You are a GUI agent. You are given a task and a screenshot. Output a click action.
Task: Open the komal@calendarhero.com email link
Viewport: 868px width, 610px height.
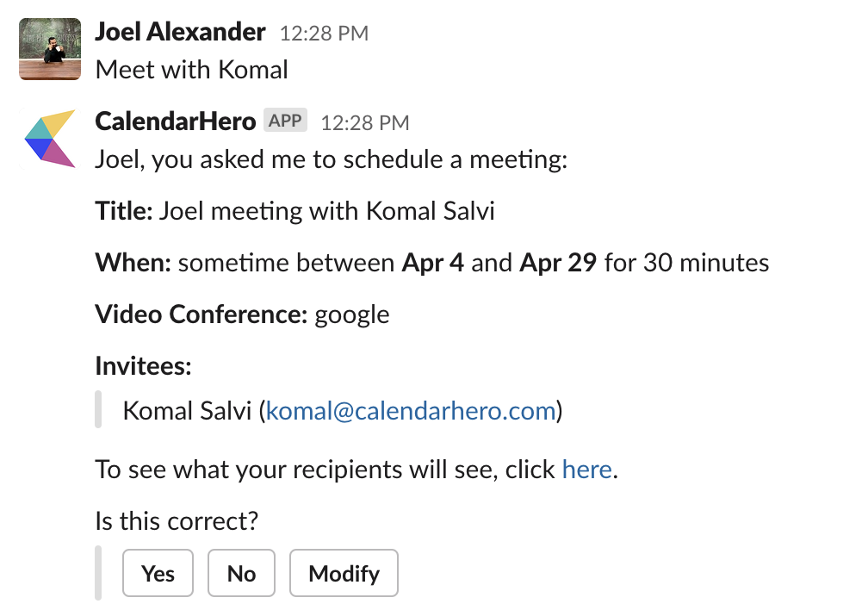click(x=410, y=410)
